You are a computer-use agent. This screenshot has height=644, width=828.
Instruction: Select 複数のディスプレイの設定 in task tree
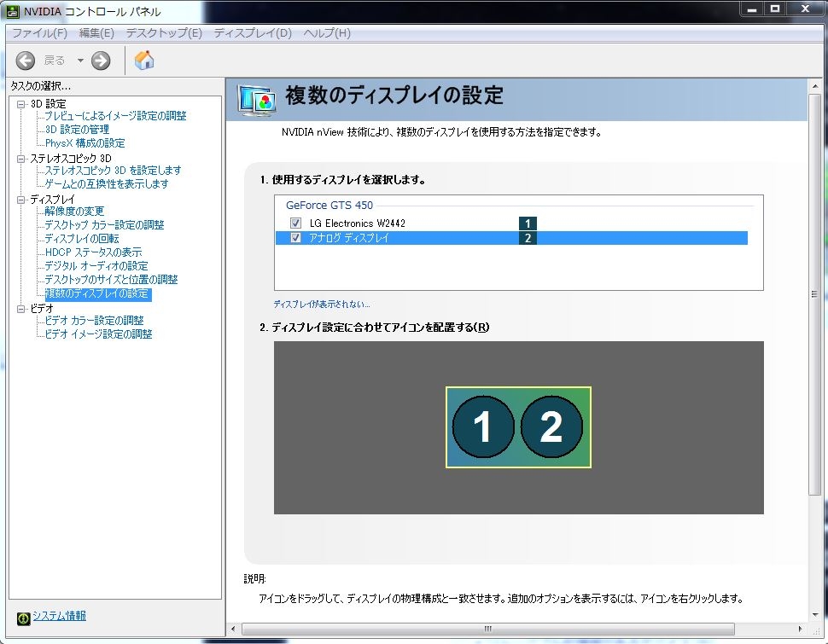point(98,294)
